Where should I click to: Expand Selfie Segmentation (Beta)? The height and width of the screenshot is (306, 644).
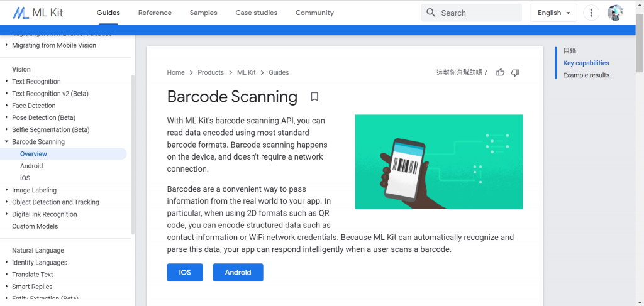6,129
